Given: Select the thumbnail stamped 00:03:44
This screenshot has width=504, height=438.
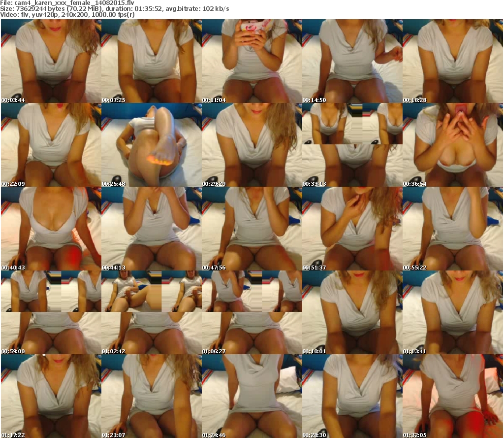Looking at the screenshot, I should click(51, 61).
